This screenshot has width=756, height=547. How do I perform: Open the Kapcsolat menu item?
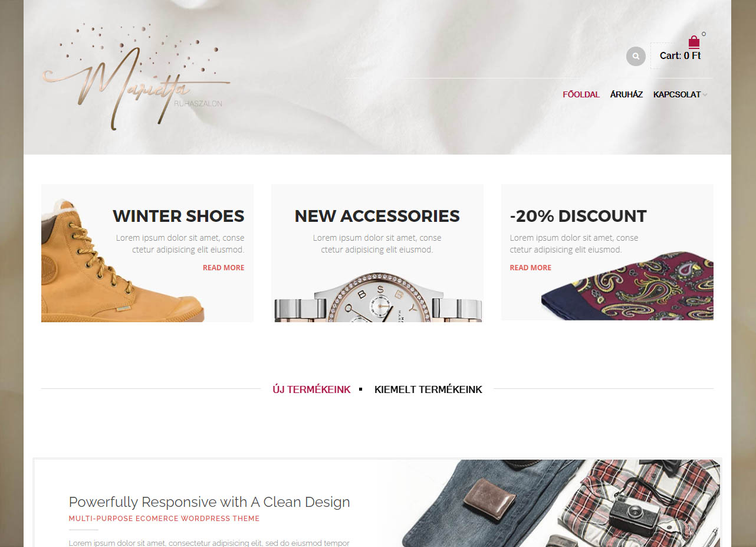point(677,94)
